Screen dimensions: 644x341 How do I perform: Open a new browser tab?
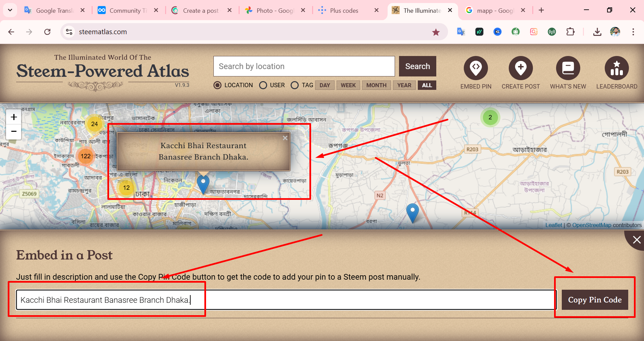tap(541, 10)
